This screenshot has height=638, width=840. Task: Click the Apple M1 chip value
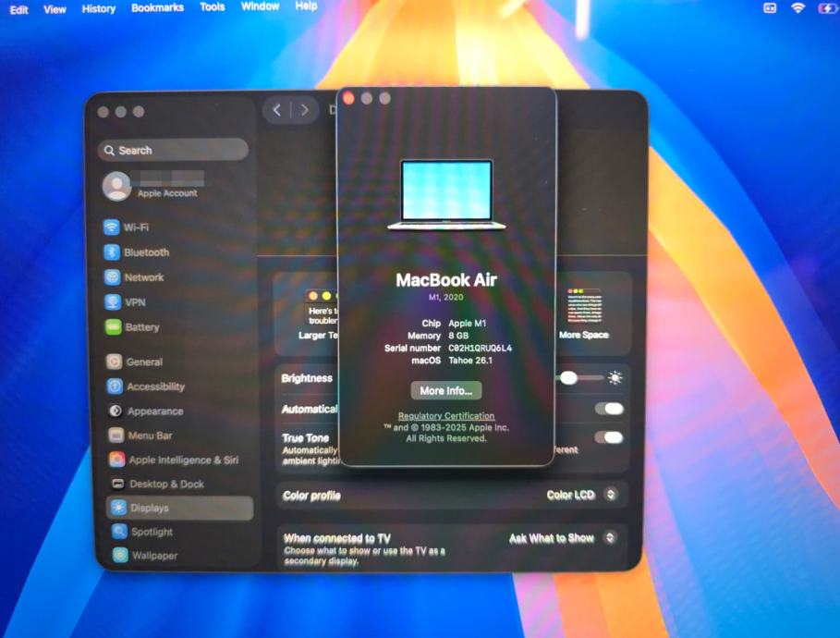click(468, 324)
